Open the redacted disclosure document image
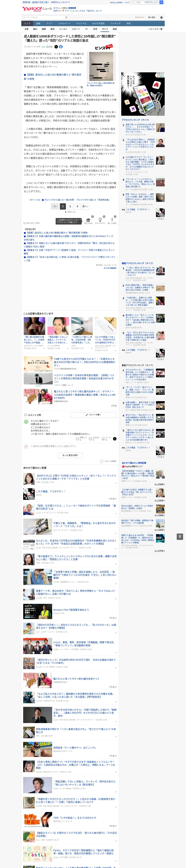Image resolution: width=186 pixels, height=868 pixels. click(101, 66)
